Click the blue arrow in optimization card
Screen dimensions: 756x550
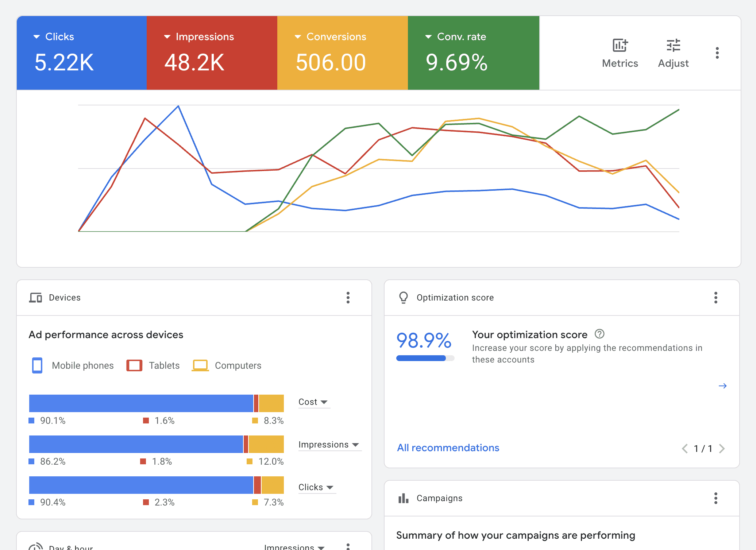tap(722, 386)
